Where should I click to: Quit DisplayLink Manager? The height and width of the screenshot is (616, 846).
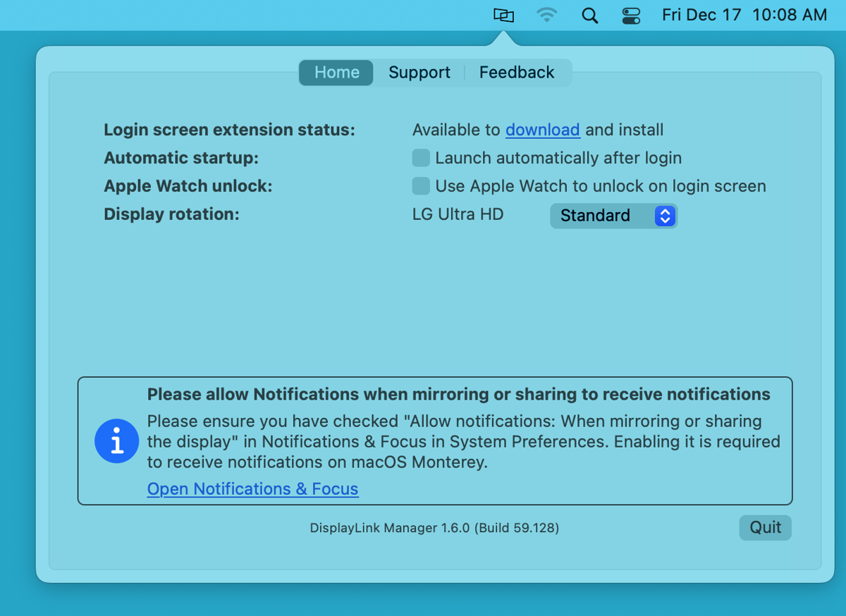coord(765,527)
